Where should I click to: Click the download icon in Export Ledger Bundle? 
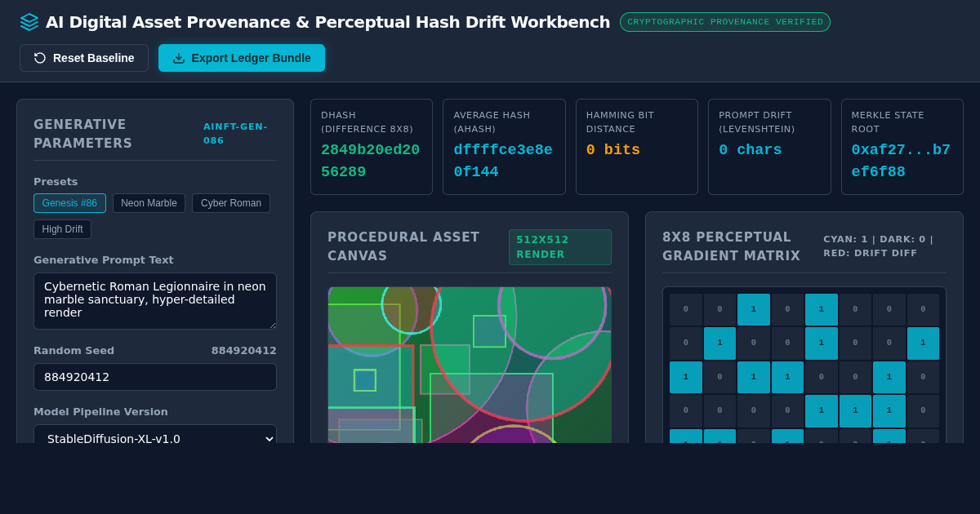pos(179,58)
